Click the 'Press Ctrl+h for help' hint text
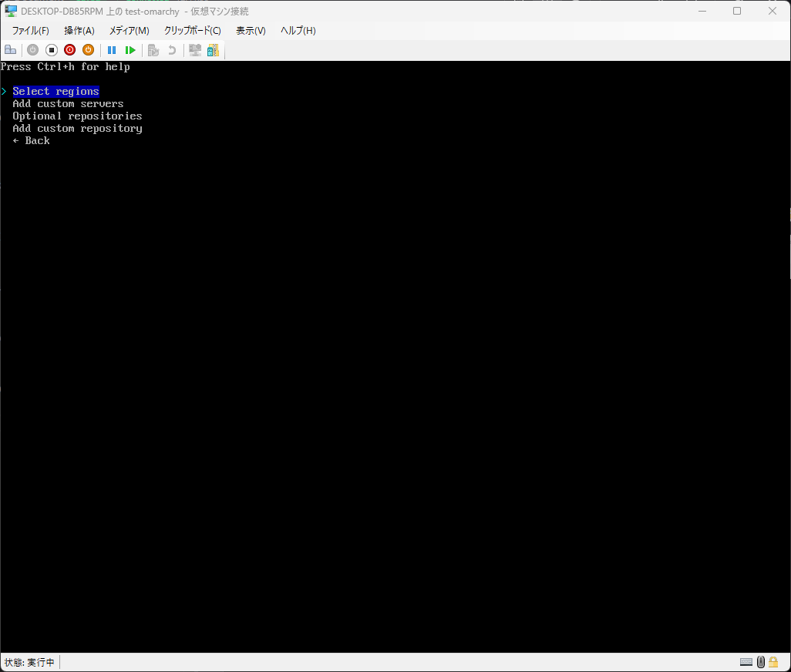The width and height of the screenshot is (791, 672). point(65,66)
